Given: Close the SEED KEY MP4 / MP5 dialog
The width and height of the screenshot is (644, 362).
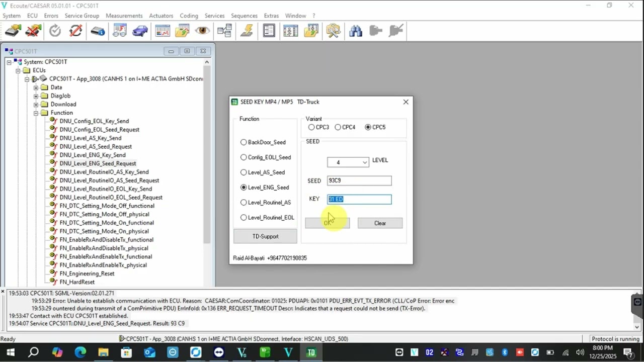Looking at the screenshot, I should pyautogui.click(x=406, y=102).
